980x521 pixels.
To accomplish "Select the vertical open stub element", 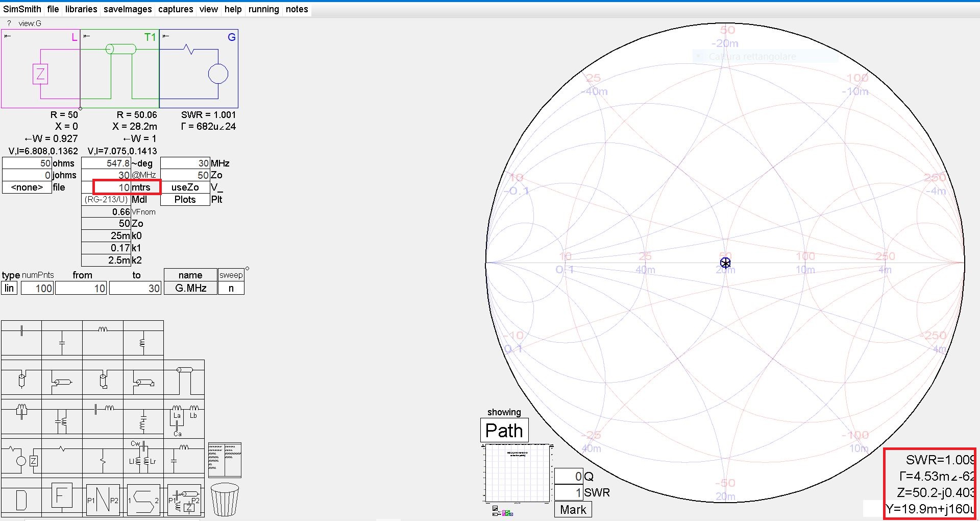I will (x=21, y=378).
